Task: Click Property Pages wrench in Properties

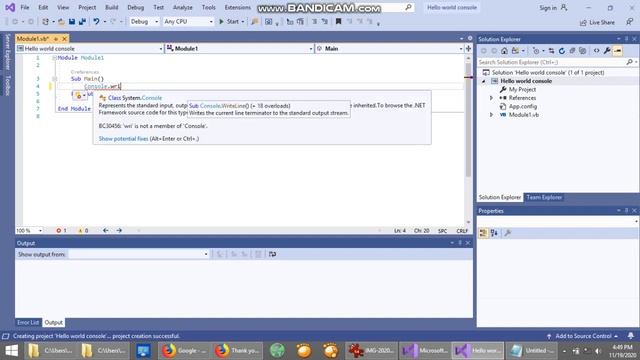Action: click(508, 233)
